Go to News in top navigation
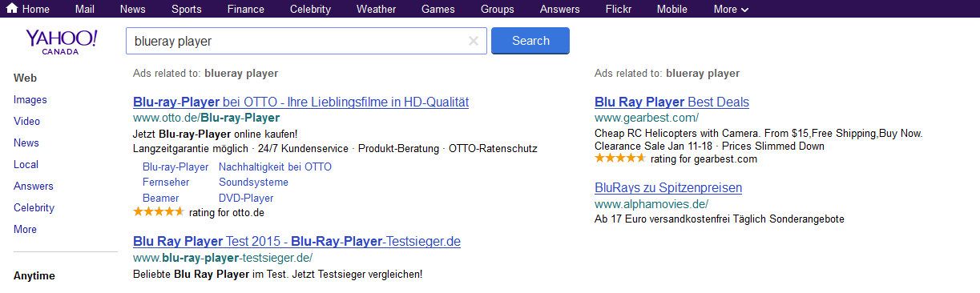Image resolution: width=980 pixels, height=293 pixels. (x=133, y=10)
